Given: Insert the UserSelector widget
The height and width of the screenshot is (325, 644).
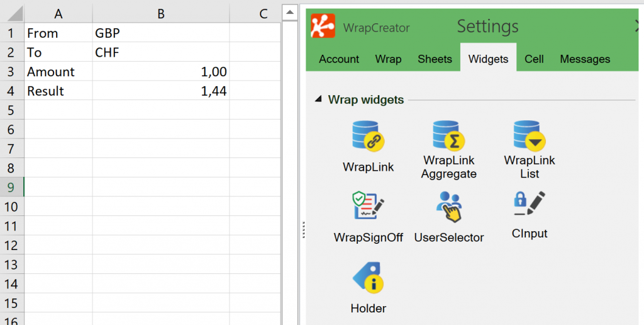Looking at the screenshot, I should click(x=449, y=217).
